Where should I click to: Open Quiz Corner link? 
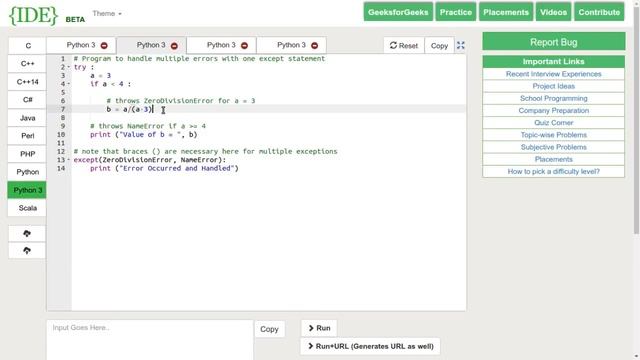[x=553, y=122]
